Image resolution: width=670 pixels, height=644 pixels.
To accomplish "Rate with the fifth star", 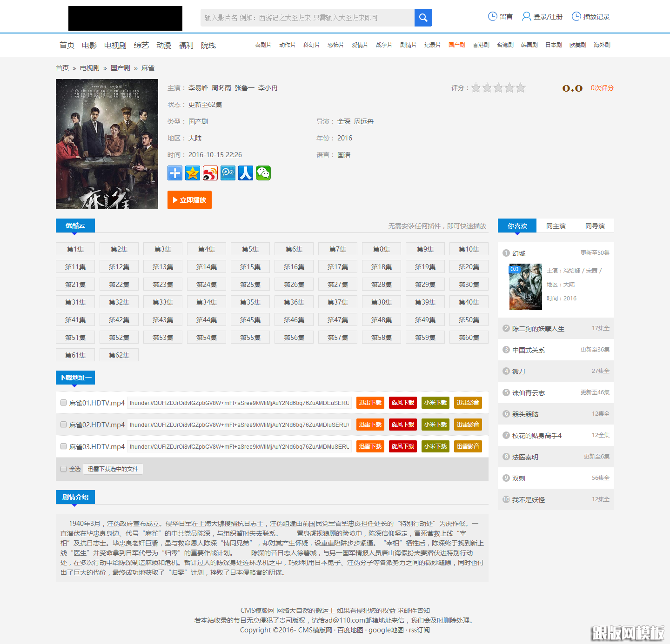I will click(x=521, y=88).
